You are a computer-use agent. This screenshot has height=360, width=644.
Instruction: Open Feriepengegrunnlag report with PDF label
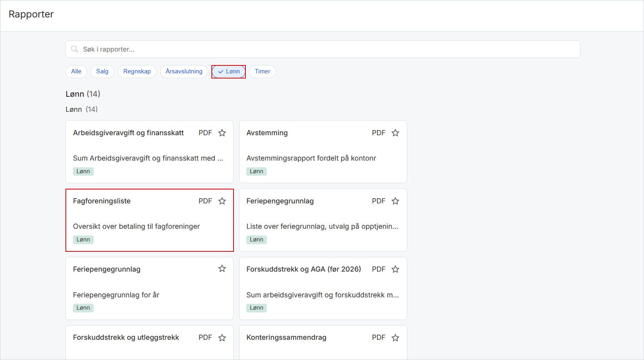[x=323, y=220]
